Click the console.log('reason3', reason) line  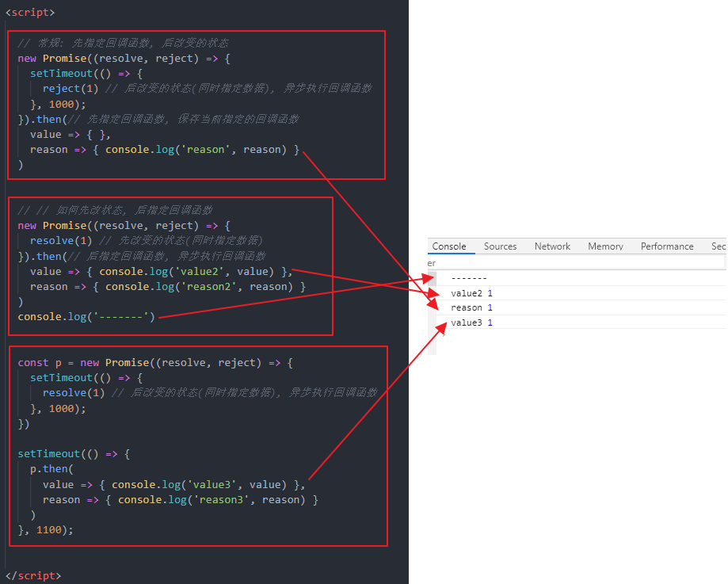(180, 500)
